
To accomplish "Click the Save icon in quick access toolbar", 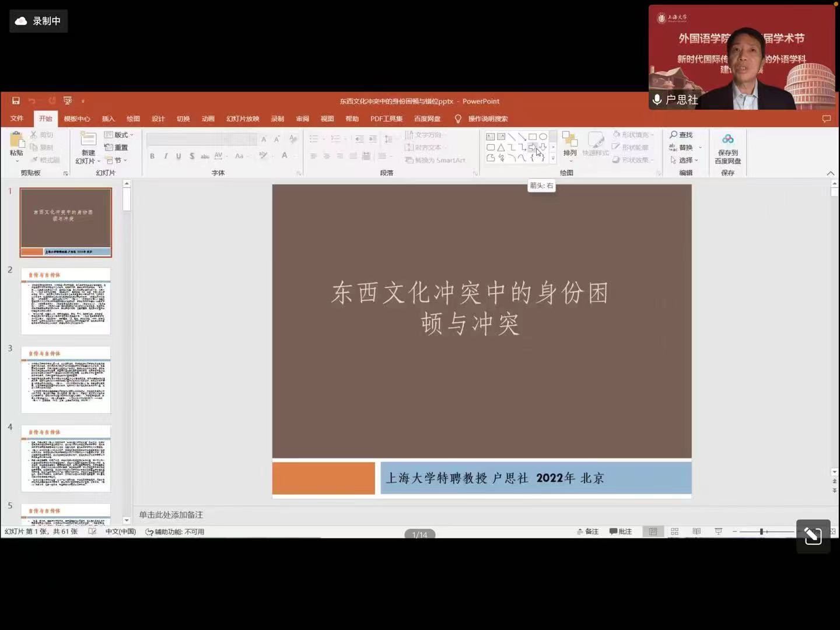I will coord(16,101).
